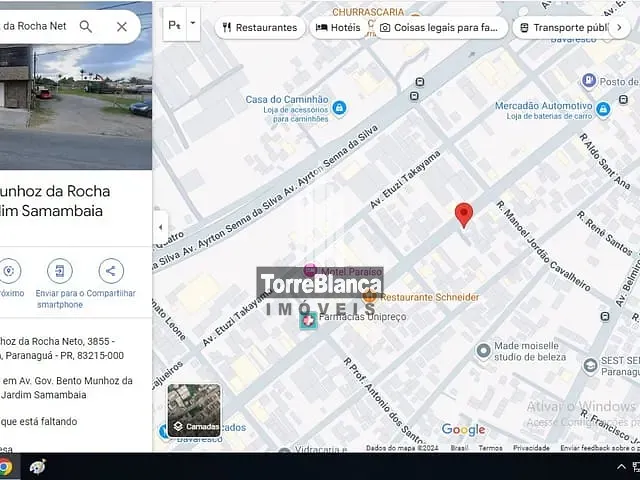Screen dimensions: 640x480
Task: Click Enviar para o smartphone icon
Action: click(x=60, y=271)
